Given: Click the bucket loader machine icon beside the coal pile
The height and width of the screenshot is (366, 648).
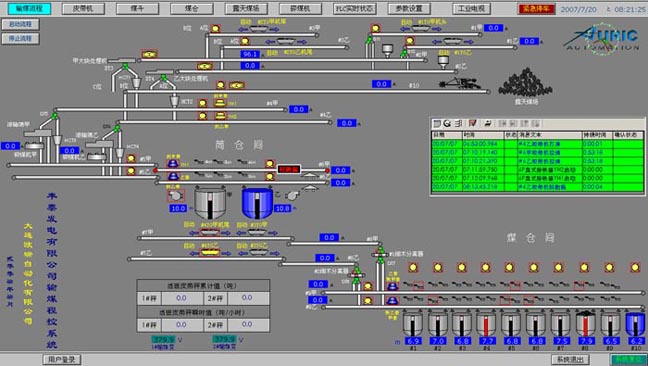Looking at the screenshot, I should [459, 83].
